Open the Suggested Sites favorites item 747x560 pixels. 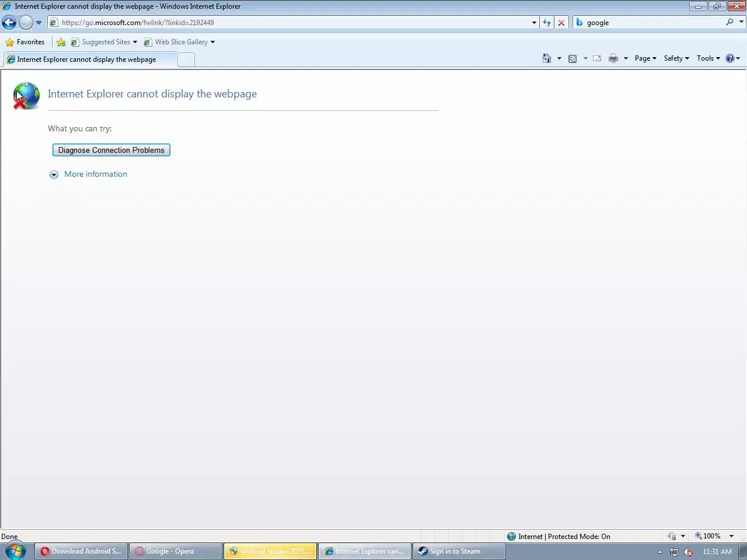(104, 42)
